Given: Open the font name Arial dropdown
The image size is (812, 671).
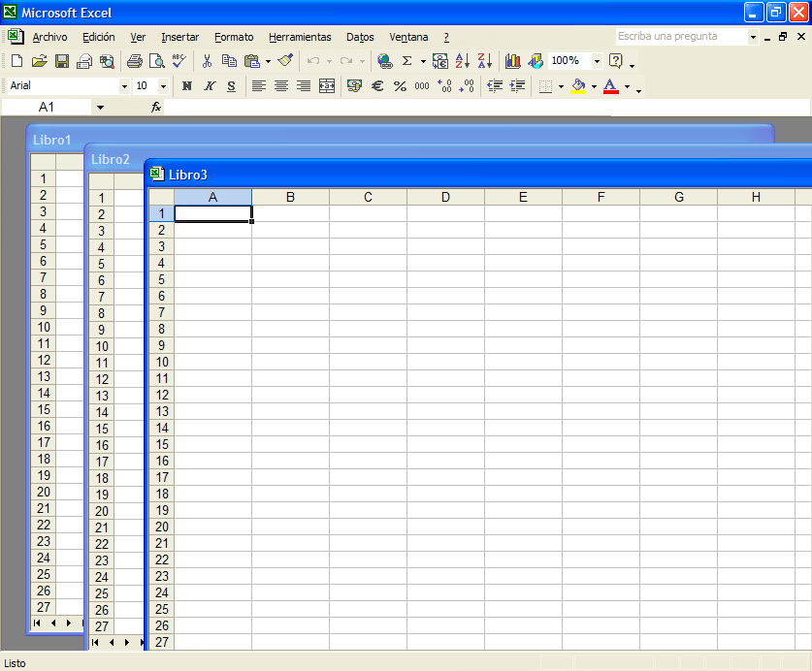Looking at the screenshot, I should (x=124, y=86).
